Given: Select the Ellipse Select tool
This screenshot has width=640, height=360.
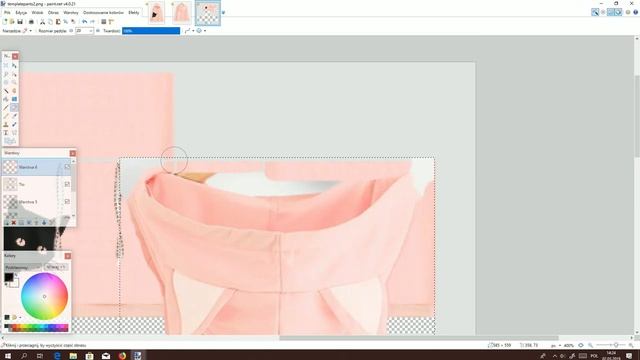Looking at the screenshot, I should (x=6, y=82).
